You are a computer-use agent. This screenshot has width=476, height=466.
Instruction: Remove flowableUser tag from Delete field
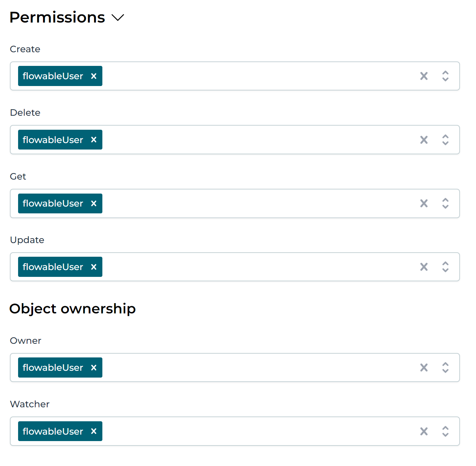coord(94,140)
